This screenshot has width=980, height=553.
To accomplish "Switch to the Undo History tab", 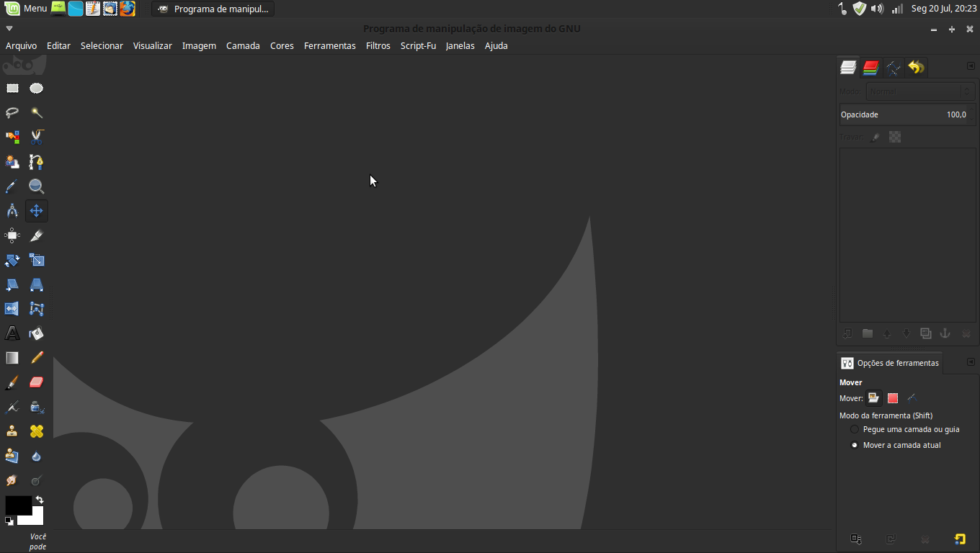I will [x=916, y=68].
